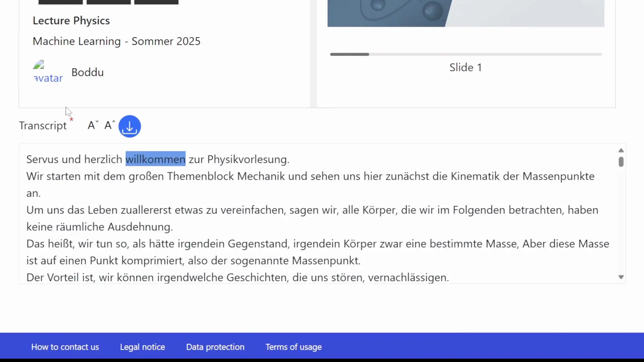
Task: Click the broken avatar image
Action: (x=48, y=72)
